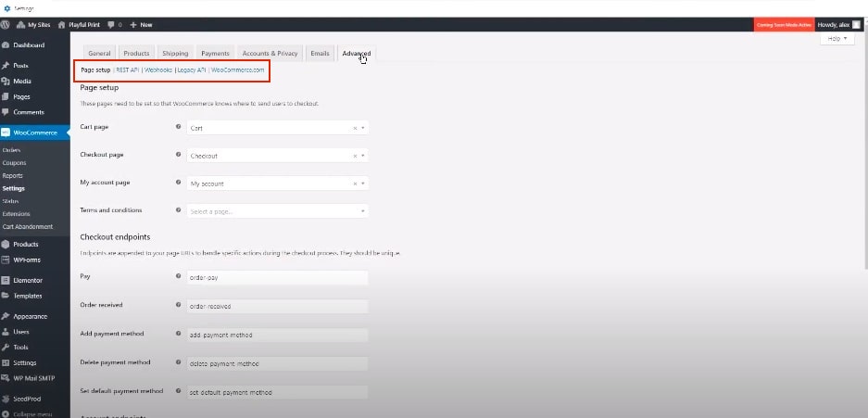Open the Dashboard icon in sidebar
868x418 pixels.
(x=6, y=44)
